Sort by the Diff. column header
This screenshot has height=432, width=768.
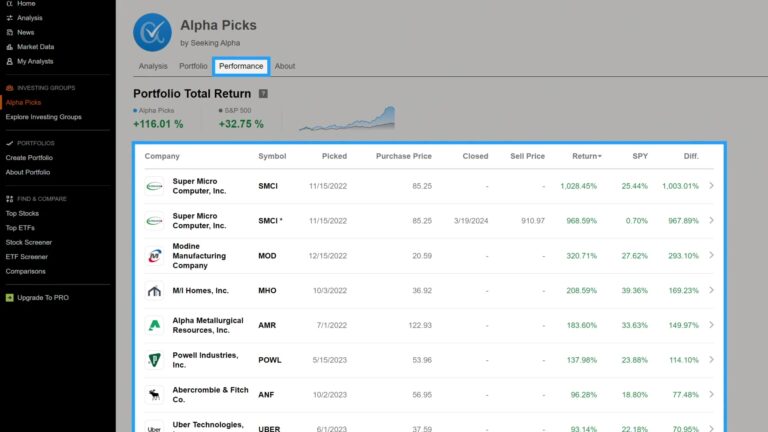coord(691,156)
